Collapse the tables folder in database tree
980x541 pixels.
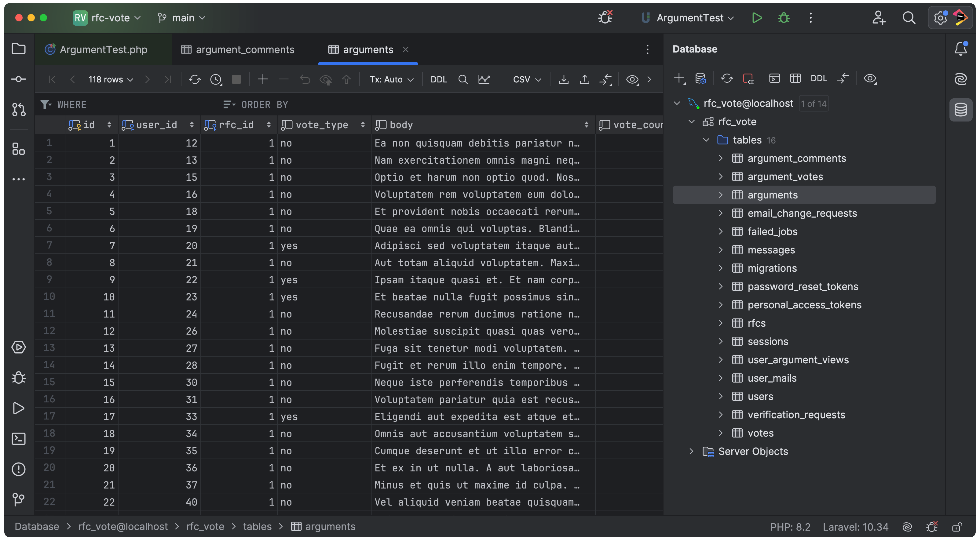pos(706,140)
